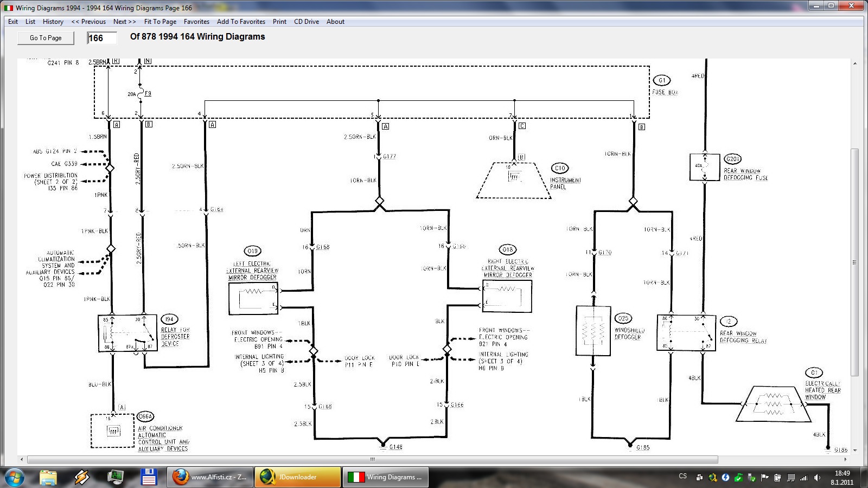Open the Windows Start menu
Image resolution: width=868 pixels, height=488 pixels.
[15, 477]
